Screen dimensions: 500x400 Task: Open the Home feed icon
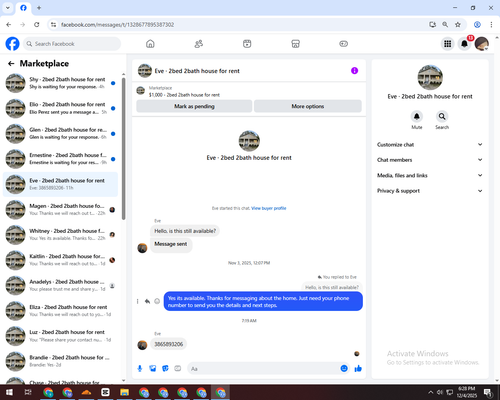[x=150, y=44]
